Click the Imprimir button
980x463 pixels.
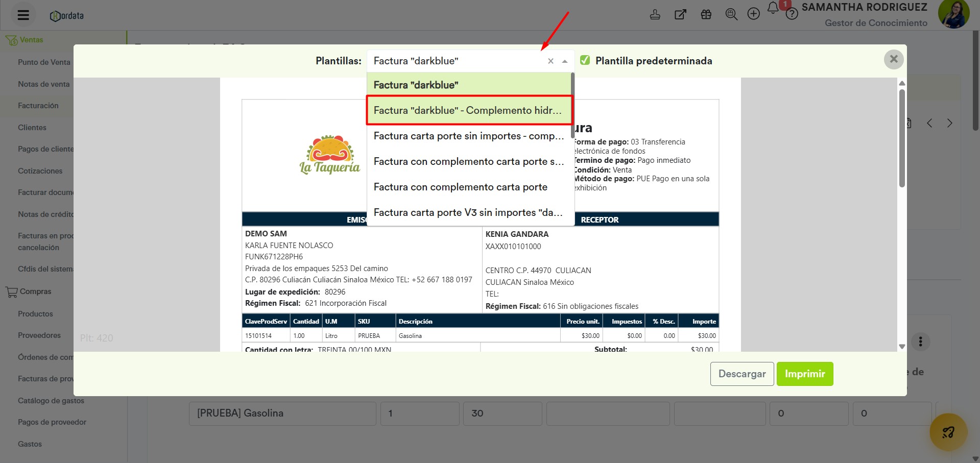(805, 374)
